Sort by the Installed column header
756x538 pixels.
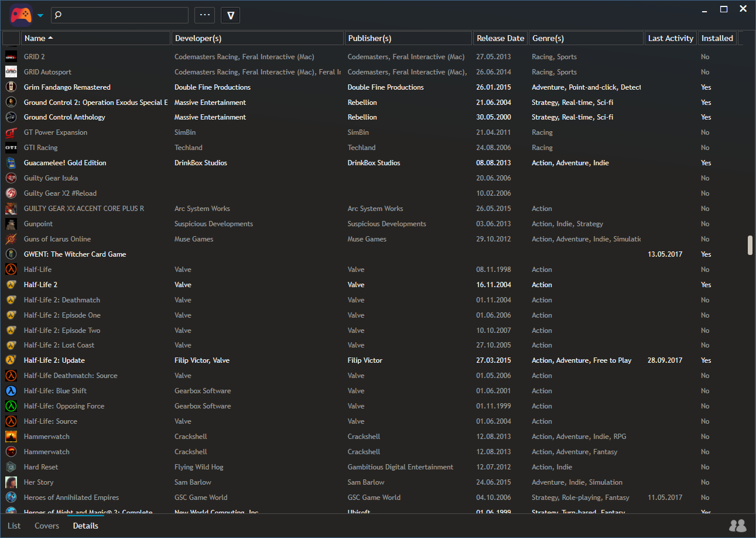click(x=717, y=38)
